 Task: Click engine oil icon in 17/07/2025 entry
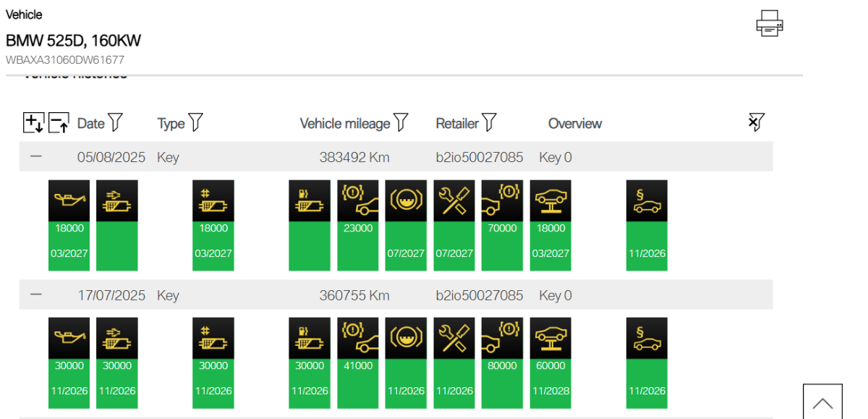[69, 338]
